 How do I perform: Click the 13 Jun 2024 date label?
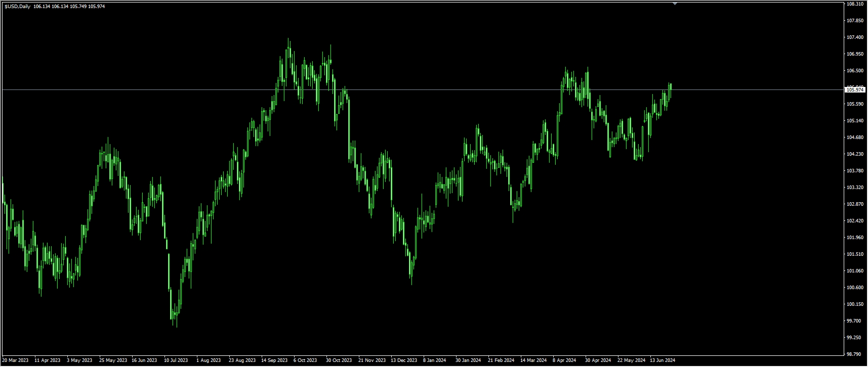[663, 360]
